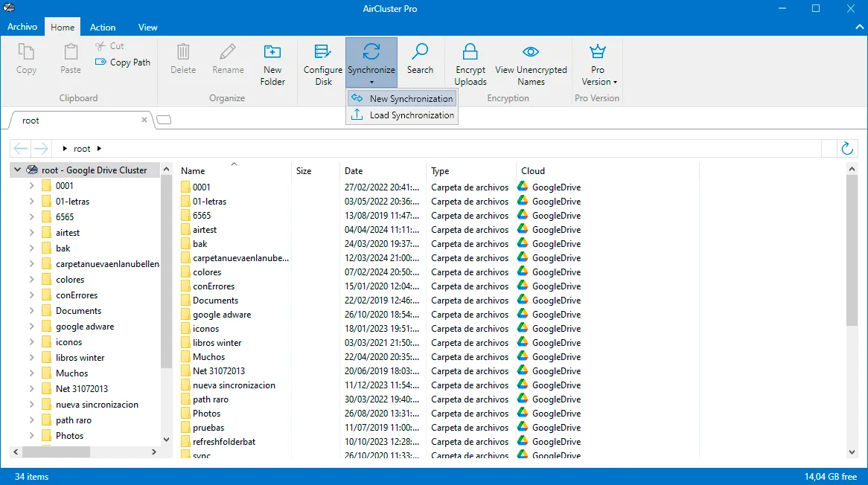Choose New Synchronization from menu
868x485 pixels.
(x=402, y=98)
